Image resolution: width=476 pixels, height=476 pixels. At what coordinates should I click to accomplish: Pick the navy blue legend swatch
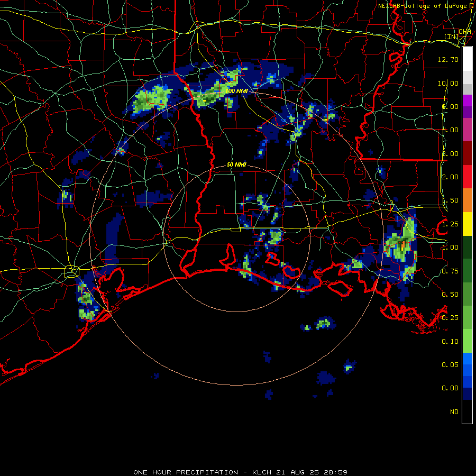click(x=467, y=394)
